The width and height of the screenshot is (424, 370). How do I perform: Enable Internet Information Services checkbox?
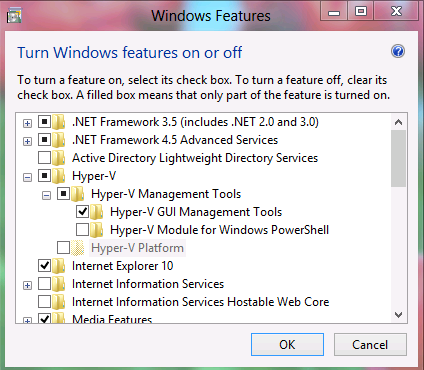[x=44, y=284]
